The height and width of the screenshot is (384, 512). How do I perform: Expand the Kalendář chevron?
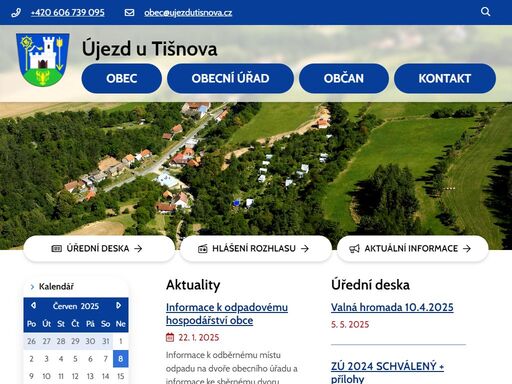point(32,287)
